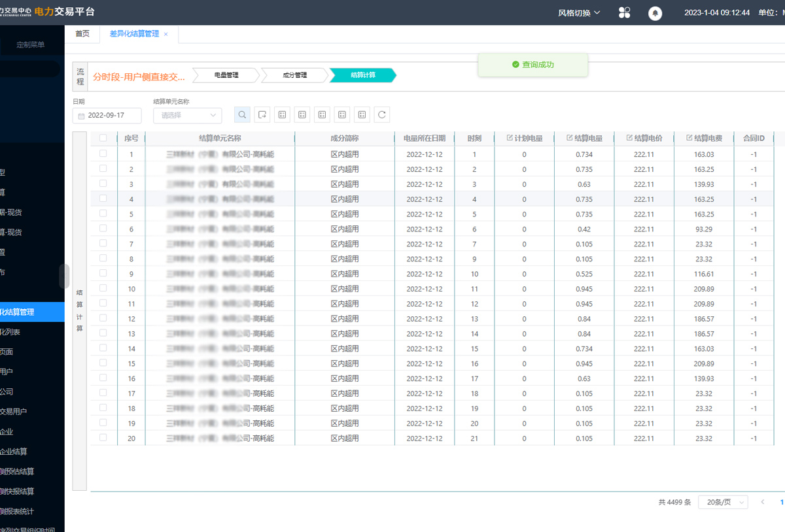This screenshot has height=532, width=785.
Task: Select the 结算计算 flow step
Action: coord(363,75)
